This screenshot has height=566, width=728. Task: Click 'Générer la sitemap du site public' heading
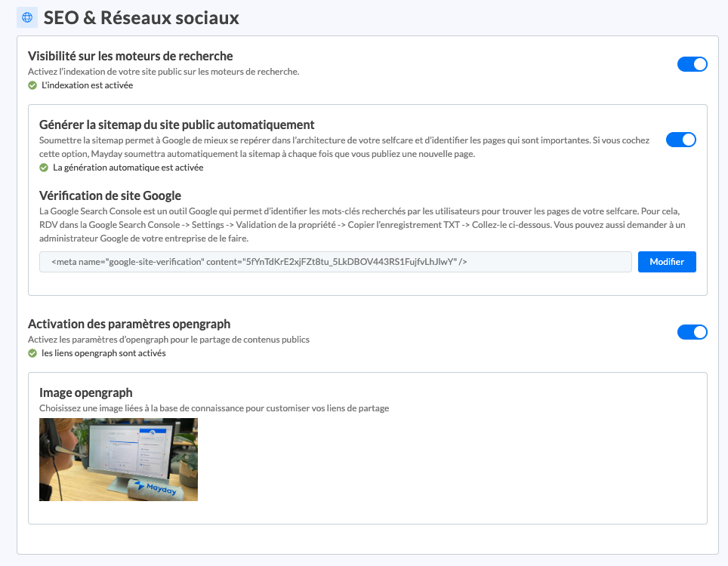(177, 125)
